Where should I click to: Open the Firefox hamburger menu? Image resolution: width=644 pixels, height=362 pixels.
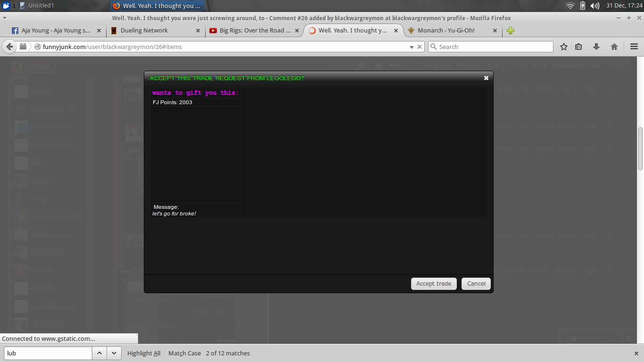634,47
